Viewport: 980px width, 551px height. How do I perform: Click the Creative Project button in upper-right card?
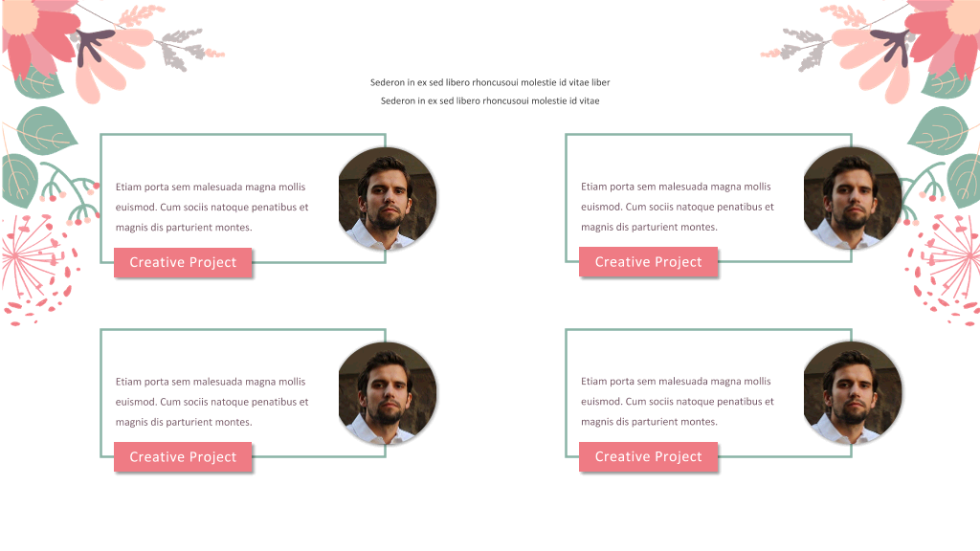tap(648, 262)
